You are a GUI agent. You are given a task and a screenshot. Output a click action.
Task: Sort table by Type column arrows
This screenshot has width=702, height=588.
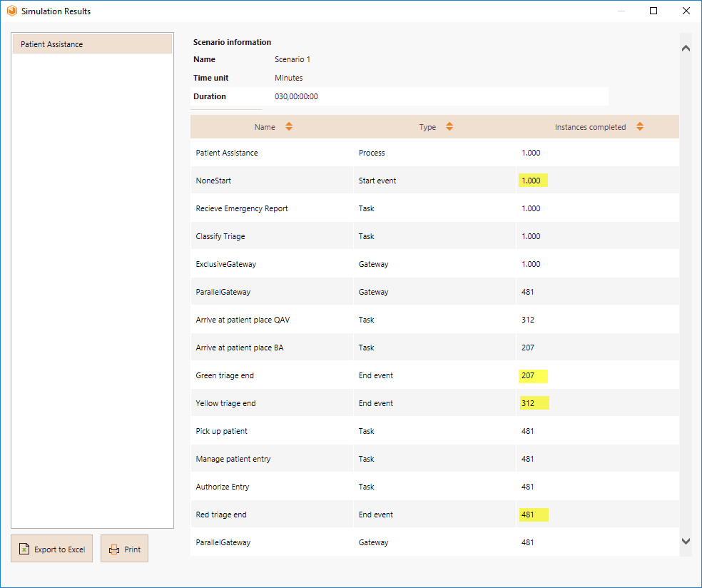(x=449, y=127)
